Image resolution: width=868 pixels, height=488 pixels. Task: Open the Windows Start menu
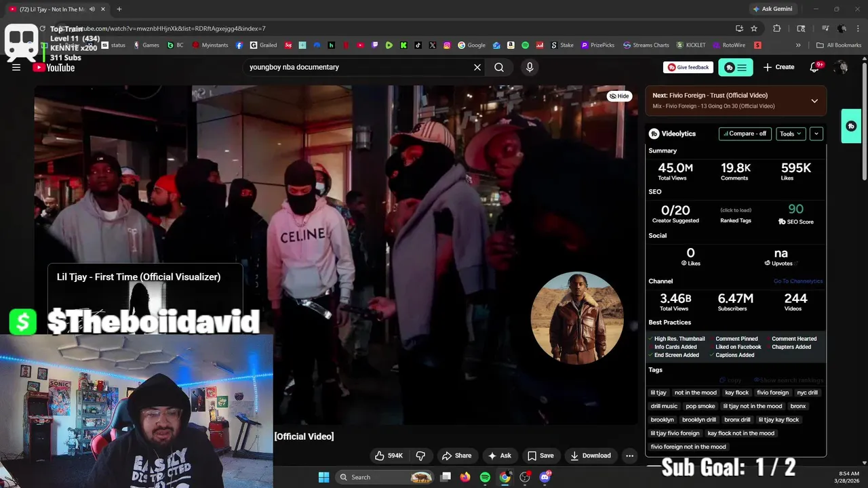point(323,477)
